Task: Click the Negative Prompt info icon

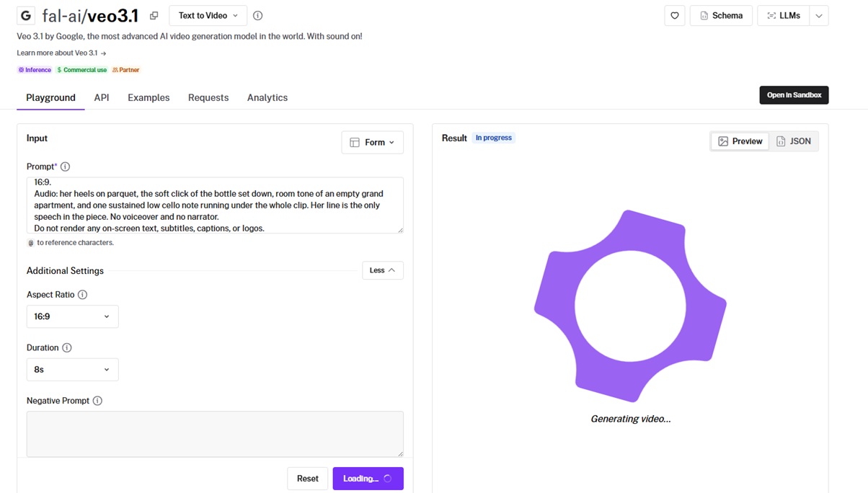Action: click(97, 401)
